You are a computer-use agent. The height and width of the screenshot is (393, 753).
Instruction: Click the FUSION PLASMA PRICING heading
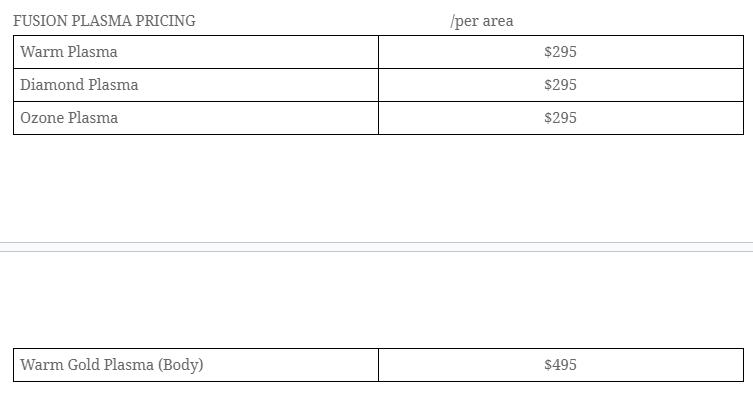[x=104, y=21]
